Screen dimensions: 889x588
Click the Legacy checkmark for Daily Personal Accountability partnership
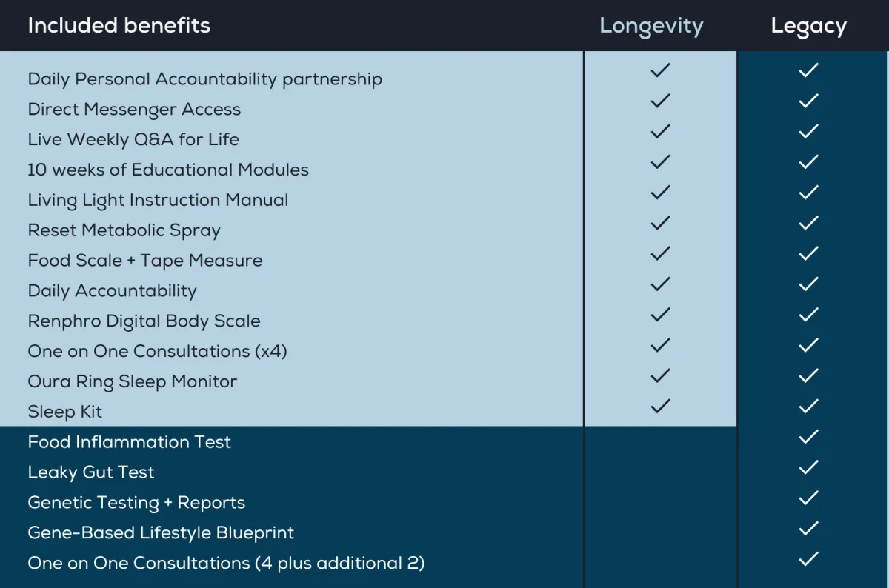[x=808, y=70]
